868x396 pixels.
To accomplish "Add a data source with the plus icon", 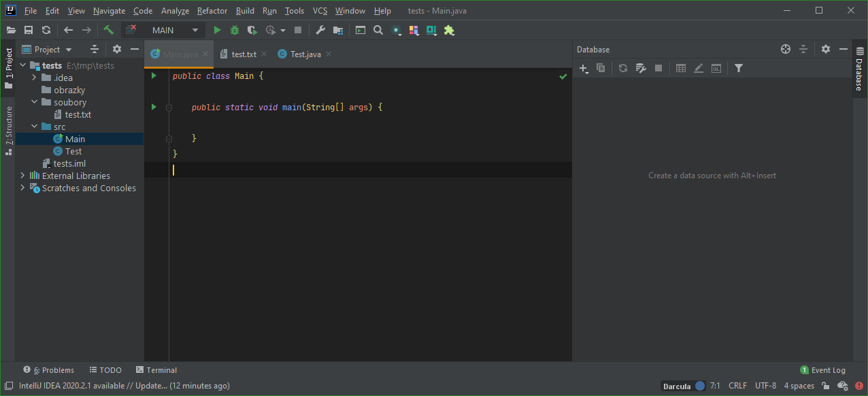I will [x=582, y=68].
